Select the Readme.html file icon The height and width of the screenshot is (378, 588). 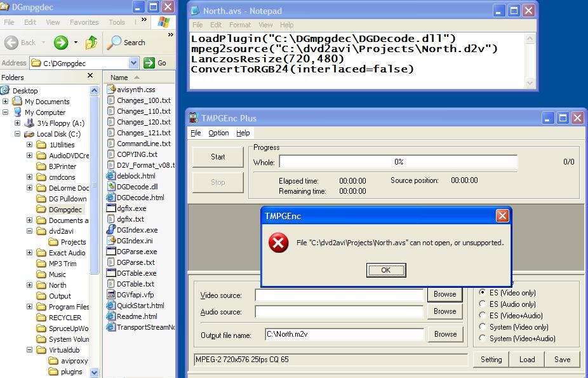tap(111, 316)
